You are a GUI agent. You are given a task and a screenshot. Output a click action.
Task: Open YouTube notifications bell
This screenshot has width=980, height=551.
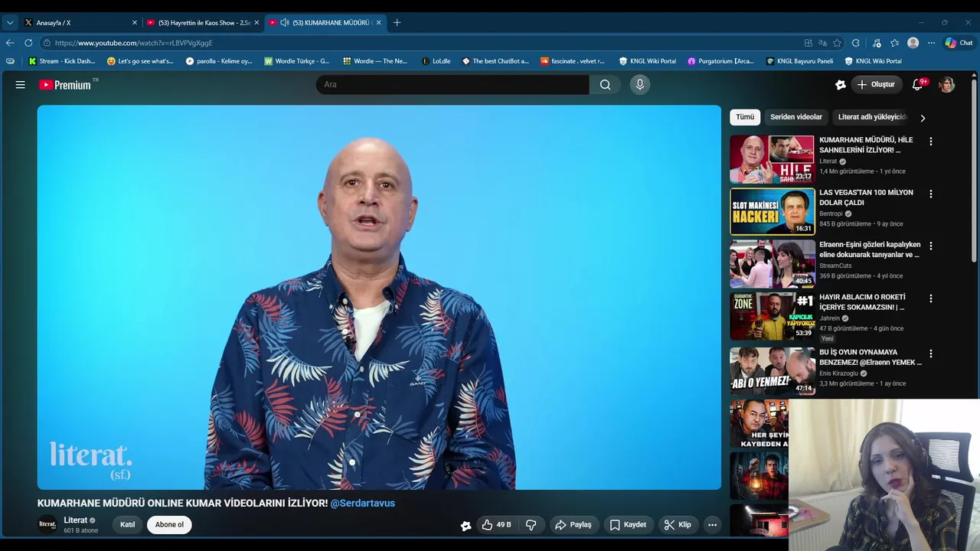(918, 85)
